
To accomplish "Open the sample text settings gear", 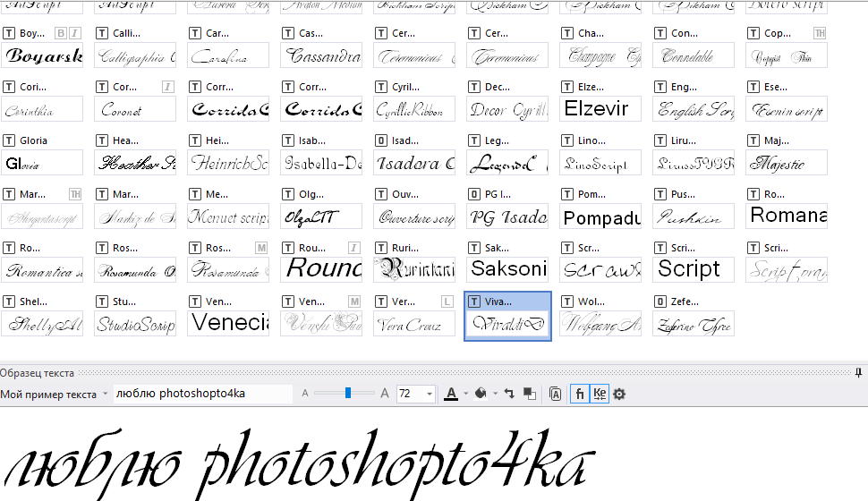I will tap(618, 394).
